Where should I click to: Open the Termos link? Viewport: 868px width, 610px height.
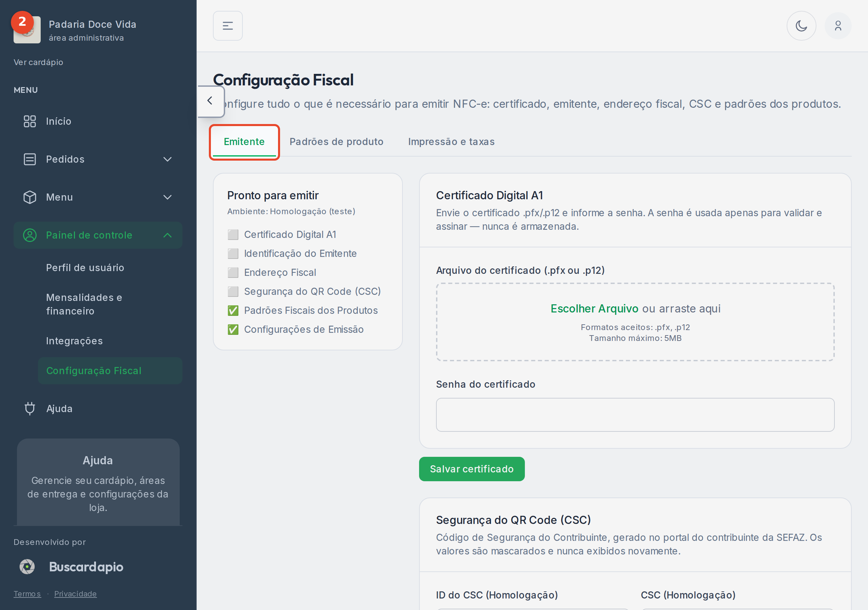tap(27, 594)
